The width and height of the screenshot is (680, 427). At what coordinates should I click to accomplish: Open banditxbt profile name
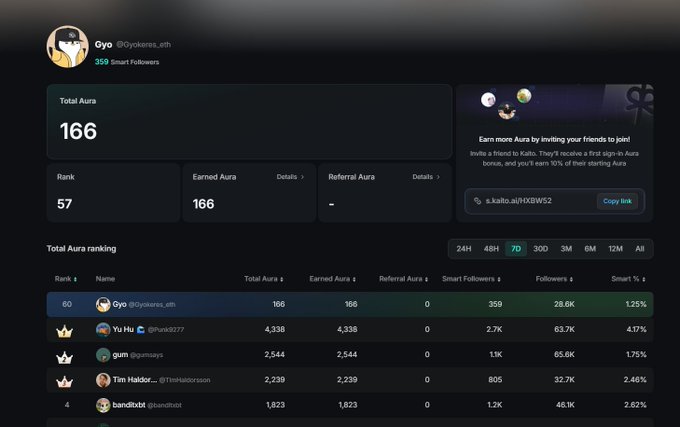click(x=129, y=405)
